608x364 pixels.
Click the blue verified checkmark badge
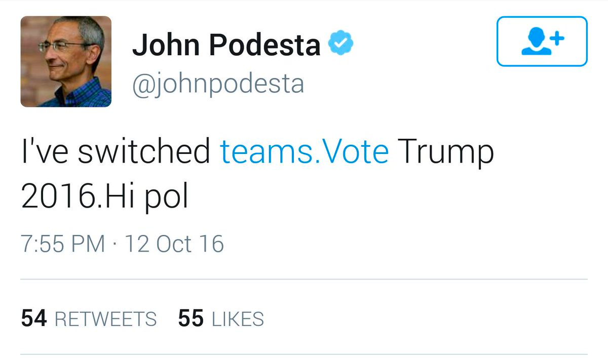pyautogui.click(x=341, y=45)
